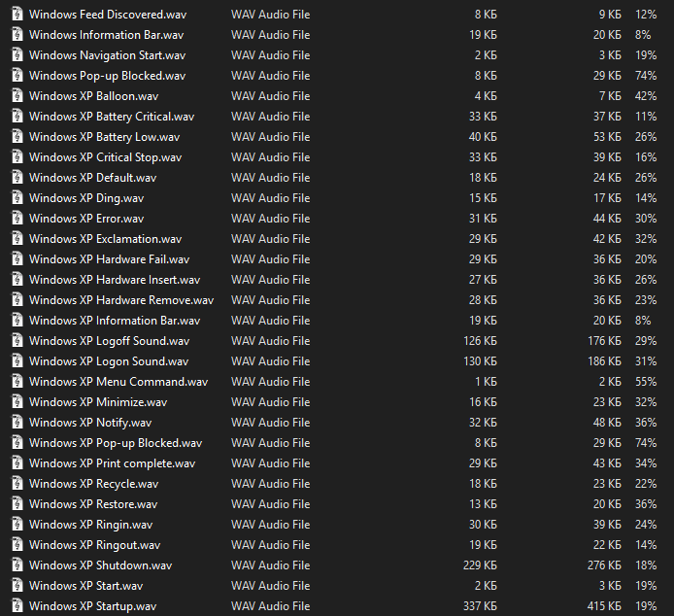Click the file icon for Windows XP Error.wav
674x616 pixels.
click(x=17, y=218)
